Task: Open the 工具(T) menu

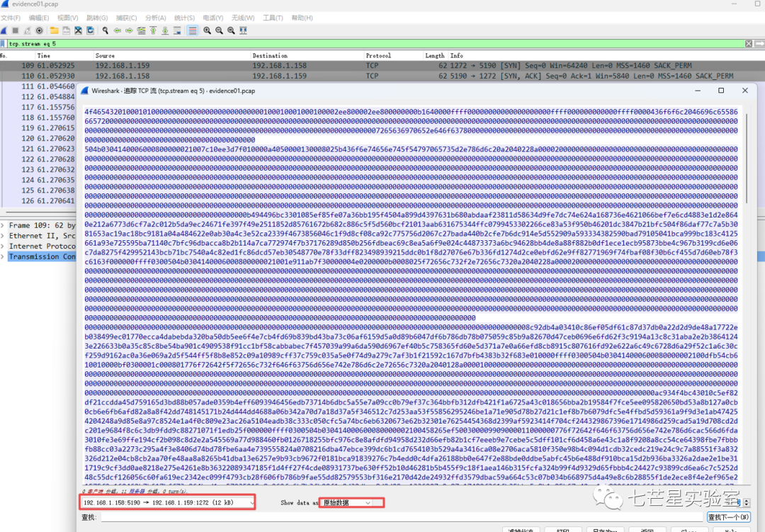Action: coord(273,18)
